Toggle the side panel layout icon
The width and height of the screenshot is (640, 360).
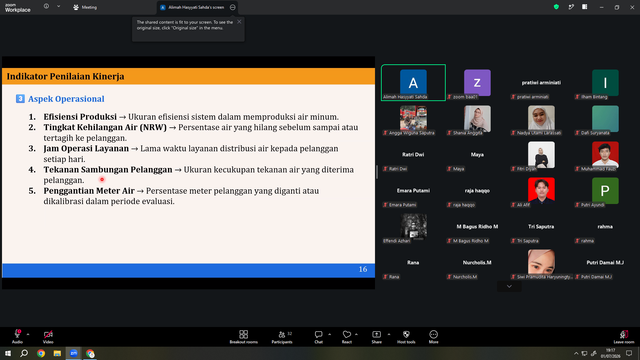pos(585,7)
